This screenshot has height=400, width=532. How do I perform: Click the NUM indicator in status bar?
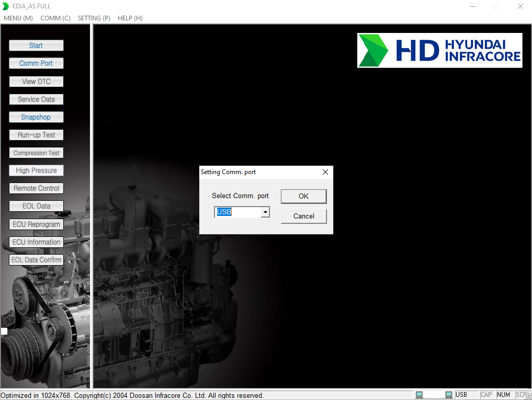pyautogui.click(x=504, y=395)
